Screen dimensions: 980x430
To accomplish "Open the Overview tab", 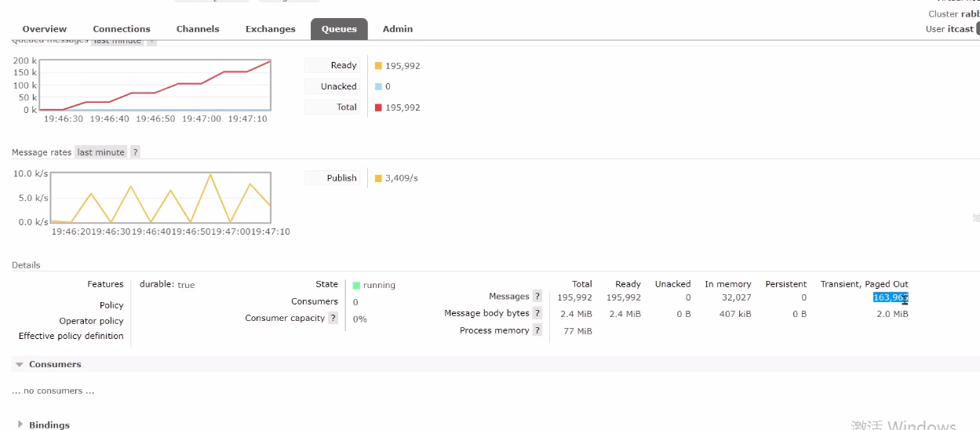I will [x=45, y=29].
